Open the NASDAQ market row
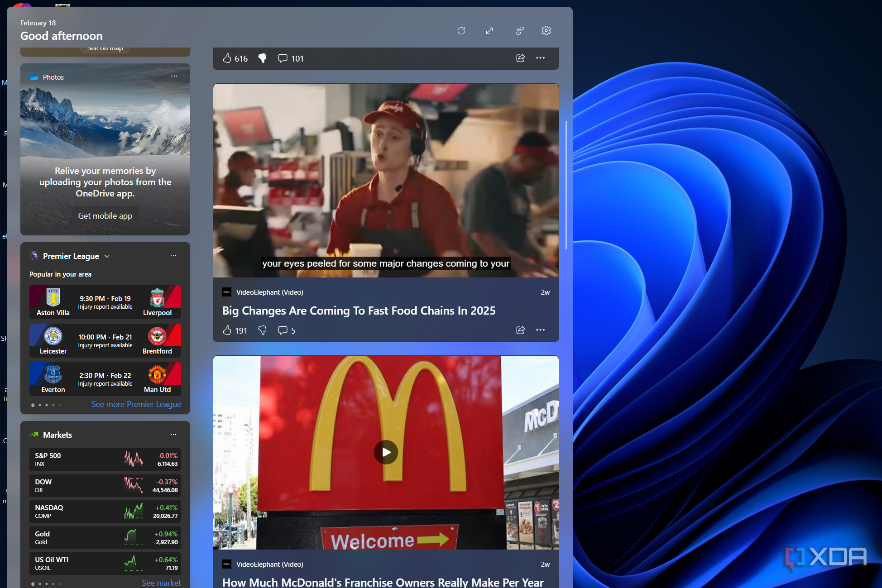The height and width of the screenshot is (588, 882). click(x=105, y=512)
